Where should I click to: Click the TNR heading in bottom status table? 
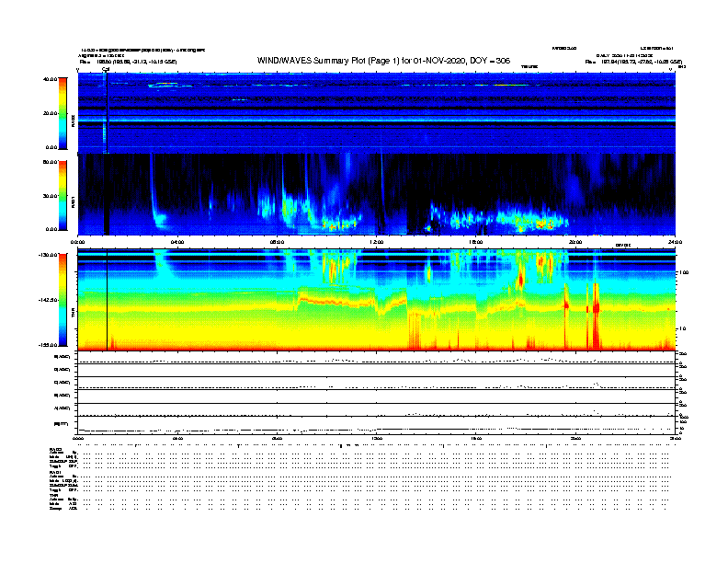(x=53, y=495)
